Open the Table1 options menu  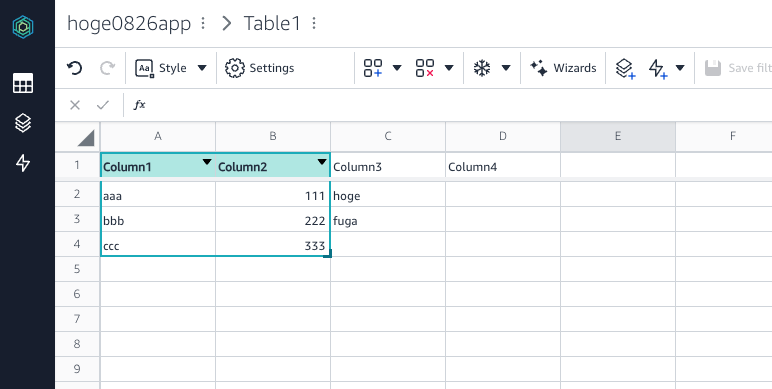pyautogui.click(x=314, y=23)
